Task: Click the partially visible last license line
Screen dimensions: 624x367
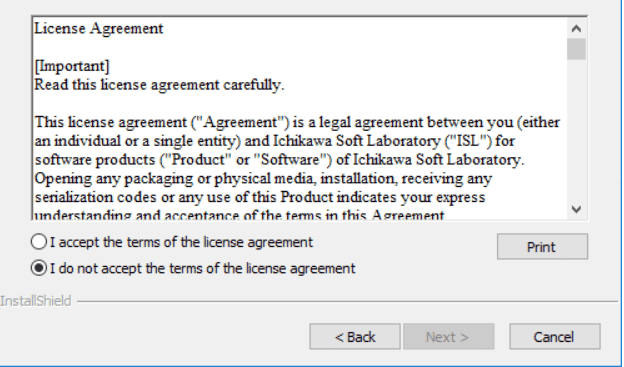Action: pos(239,215)
